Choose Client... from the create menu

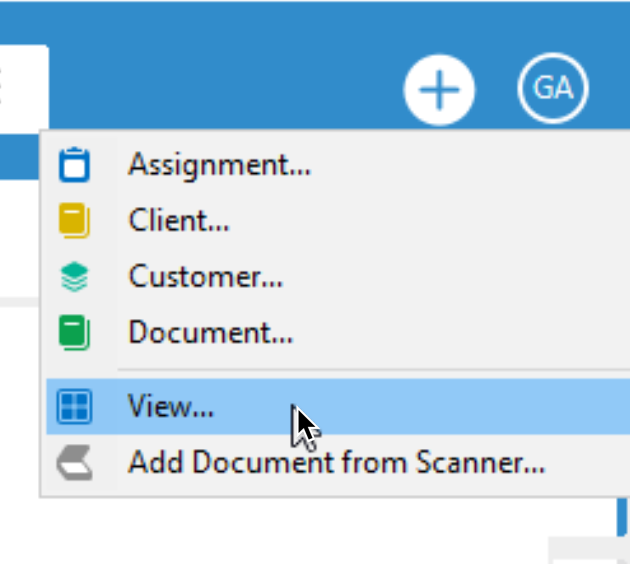coord(179,221)
